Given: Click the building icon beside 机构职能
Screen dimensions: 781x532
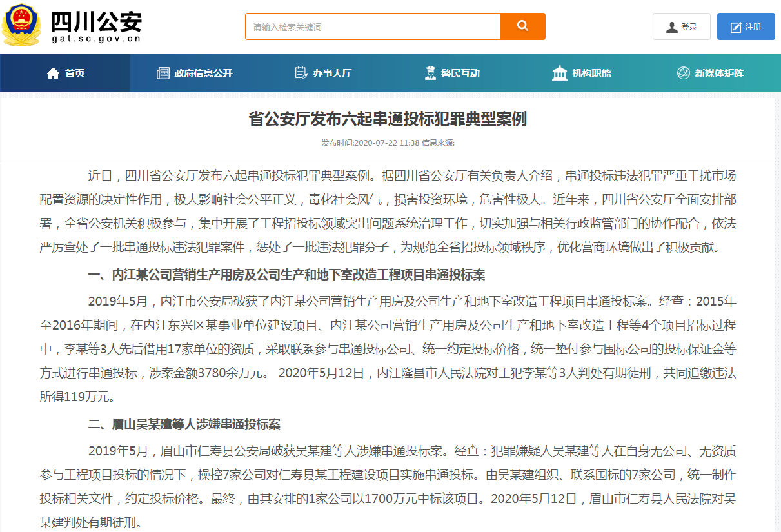Looking at the screenshot, I should (559, 73).
